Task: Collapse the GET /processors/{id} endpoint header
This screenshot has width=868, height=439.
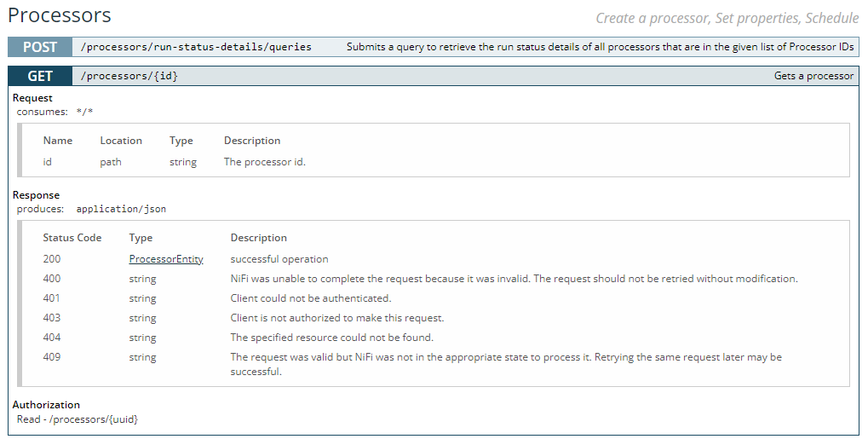Action: [434, 76]
